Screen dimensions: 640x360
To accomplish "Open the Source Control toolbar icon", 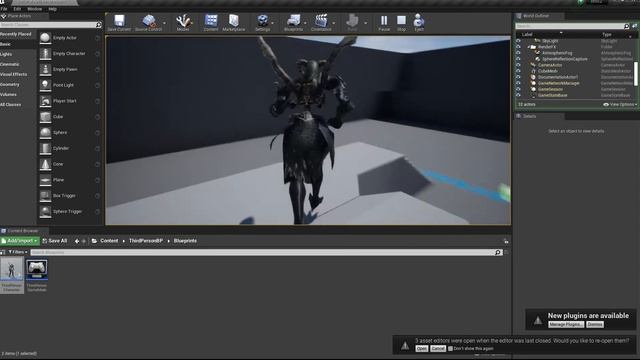I will click(x=149, y=20).
